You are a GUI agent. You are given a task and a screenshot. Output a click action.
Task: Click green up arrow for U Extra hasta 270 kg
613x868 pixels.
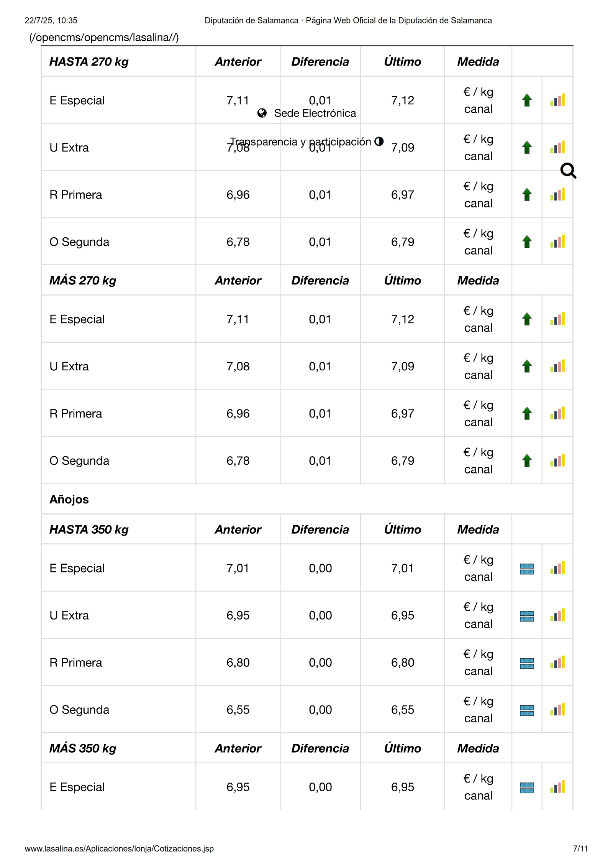(x=527, y=148)
